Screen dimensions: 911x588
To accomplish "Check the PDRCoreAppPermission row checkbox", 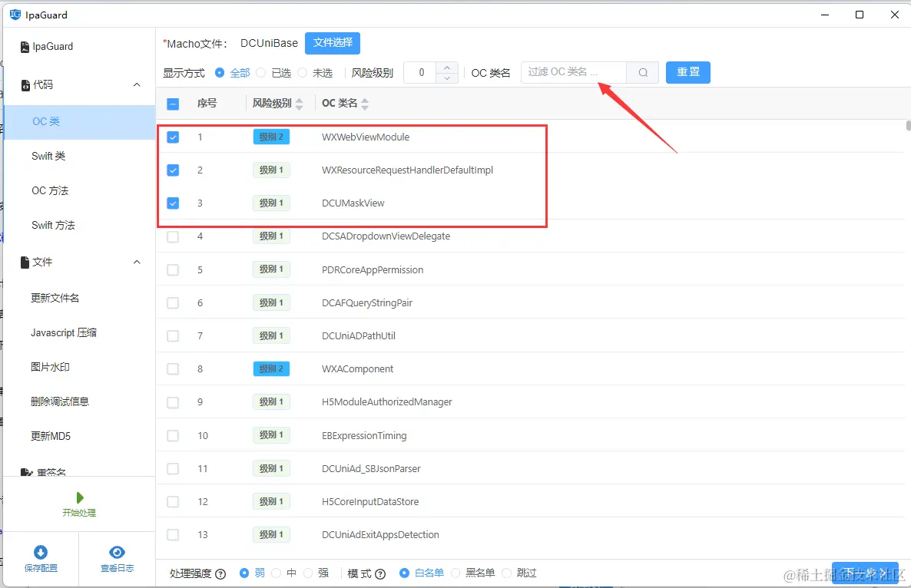I will [173, 270].
